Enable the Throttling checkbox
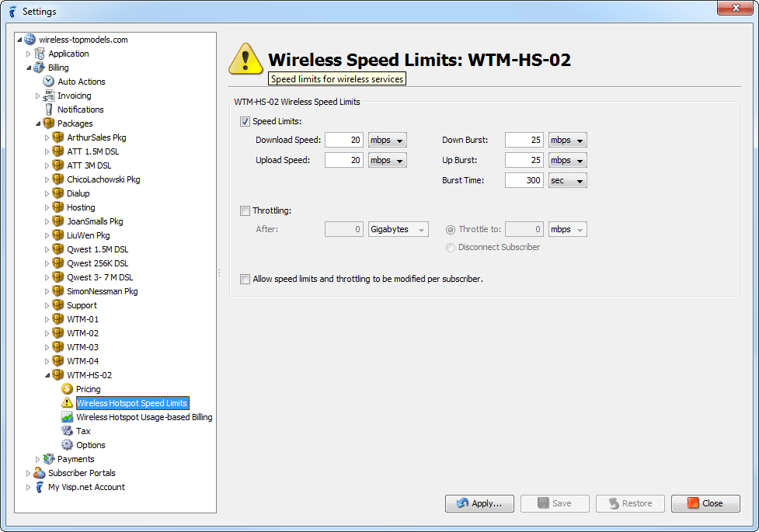Image resolution: width=759 pixels, height=532 pixels. click(x=245, y=210)
